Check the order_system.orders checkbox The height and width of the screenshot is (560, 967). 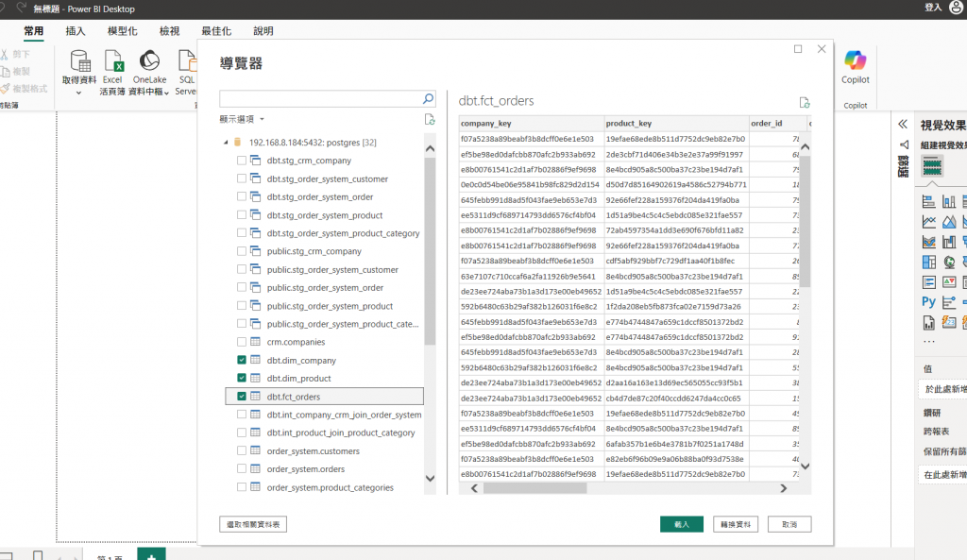coord(242,468)
